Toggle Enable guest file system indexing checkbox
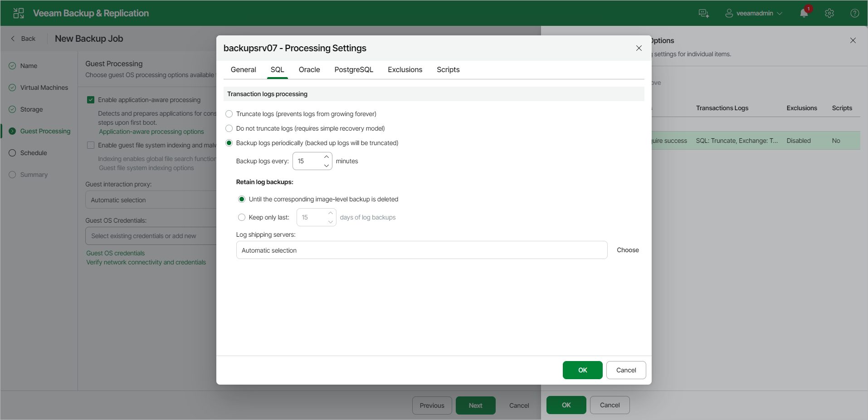The width and height of the screenshot is (868, 420). click(91, 145)
